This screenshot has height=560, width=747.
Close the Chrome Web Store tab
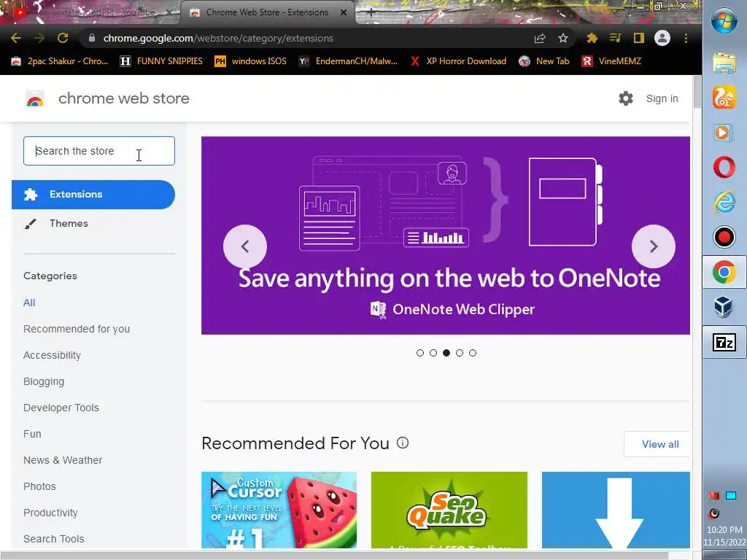[x=344, y=12]
